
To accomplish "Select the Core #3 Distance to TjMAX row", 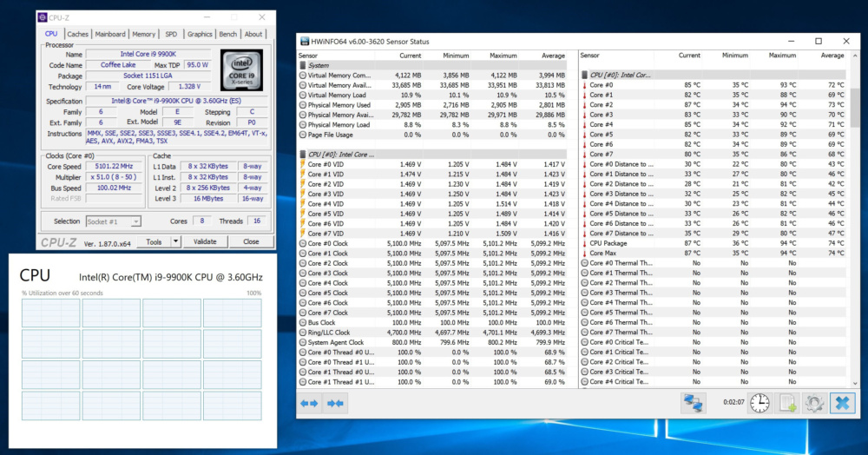I will (x=713, y=194).
